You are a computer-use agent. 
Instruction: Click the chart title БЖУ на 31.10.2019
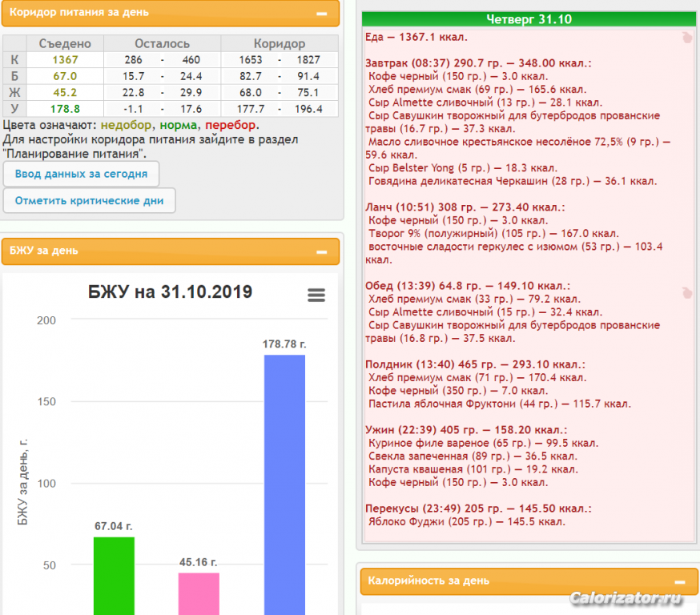point(170,291)
